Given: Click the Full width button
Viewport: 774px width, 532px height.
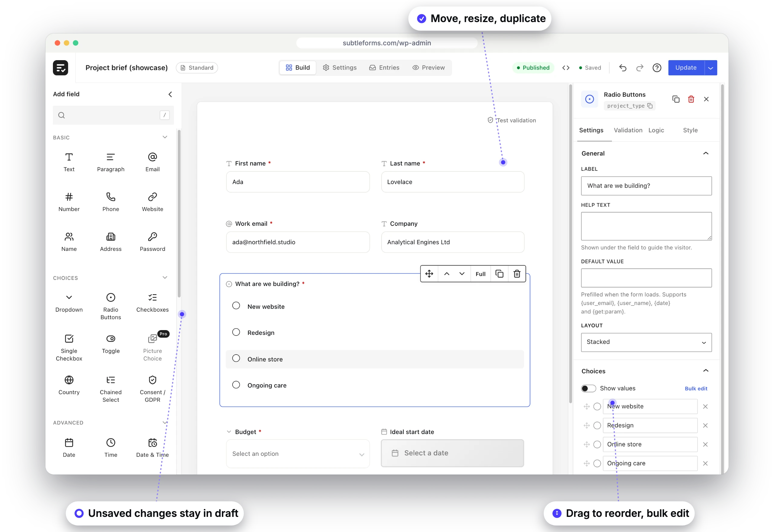Looking at the screenshot, I should coord(480,274).
